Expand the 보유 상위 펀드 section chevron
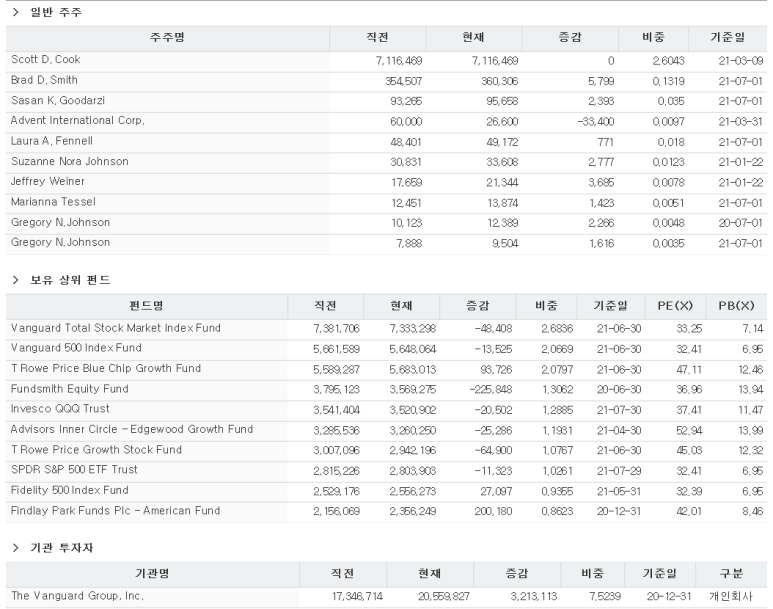This screenshot has width=773, height=609. (15, 280)
